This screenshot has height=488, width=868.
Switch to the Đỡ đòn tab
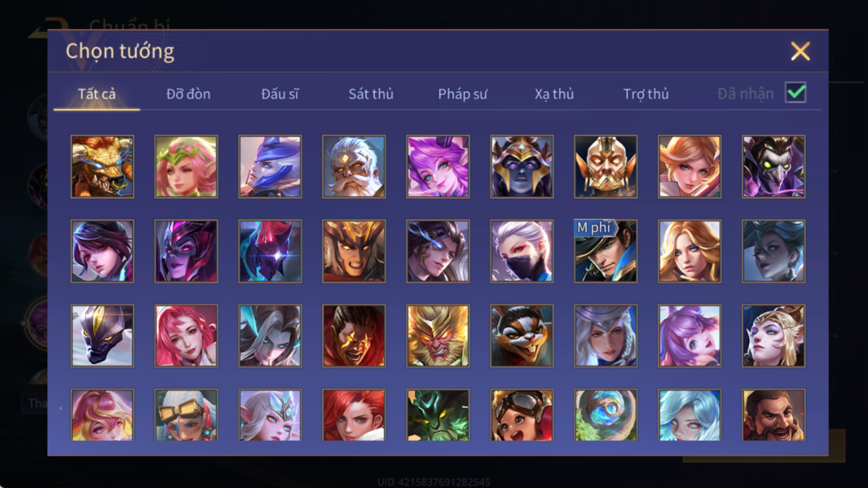(x=188, y=94)
